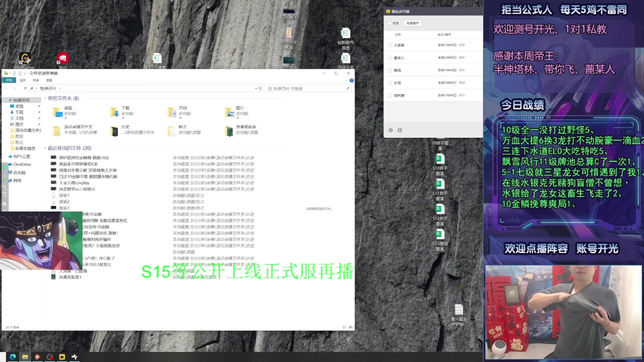Open the 共享 ribbon tab
Screen dimensions: 644x362
click(36, 80)
